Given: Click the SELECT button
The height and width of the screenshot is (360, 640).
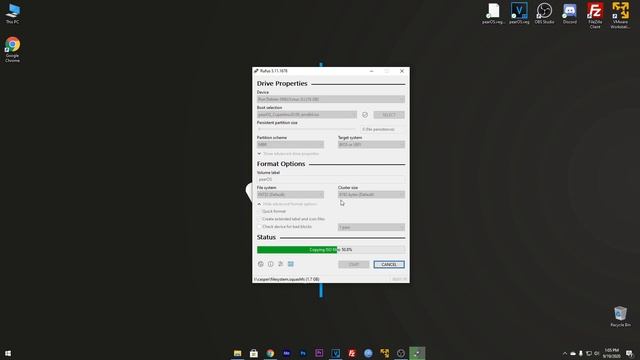Looking at the screenshot, I should coord(389,115).
